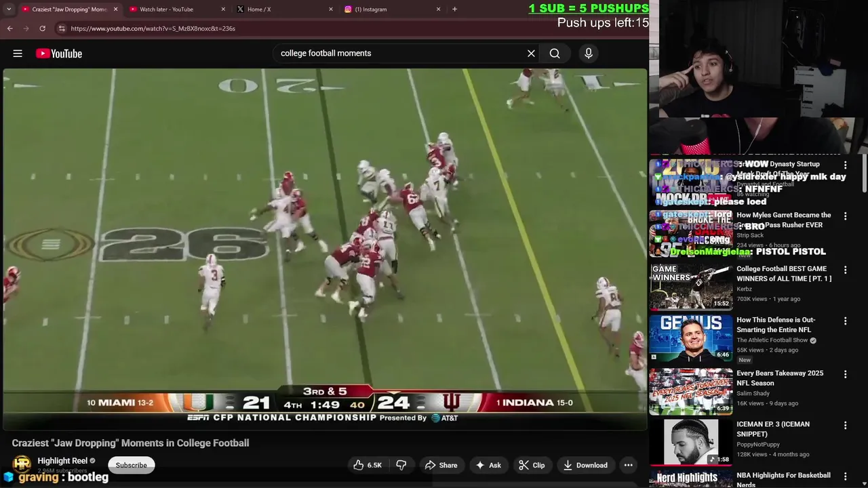The image size is (868, 488).
Task: View site information icon in address bar
Action: (62, 28)
